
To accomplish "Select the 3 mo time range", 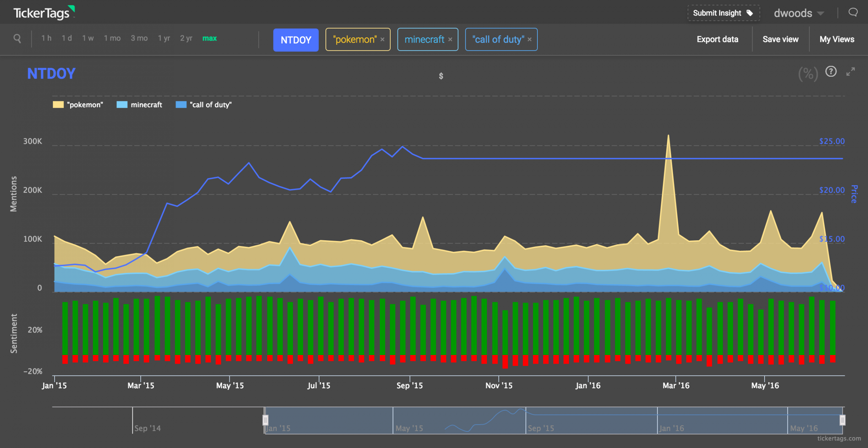I will tap(139, 38).
